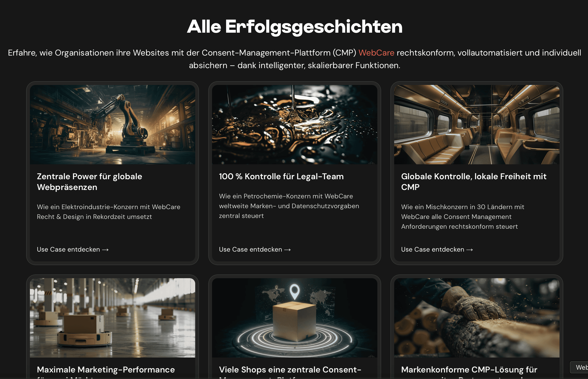
Task: Open 'Markenkonforme CMP-Lösung für' card title
Action: pyautogui.click(x=469, y=370)
